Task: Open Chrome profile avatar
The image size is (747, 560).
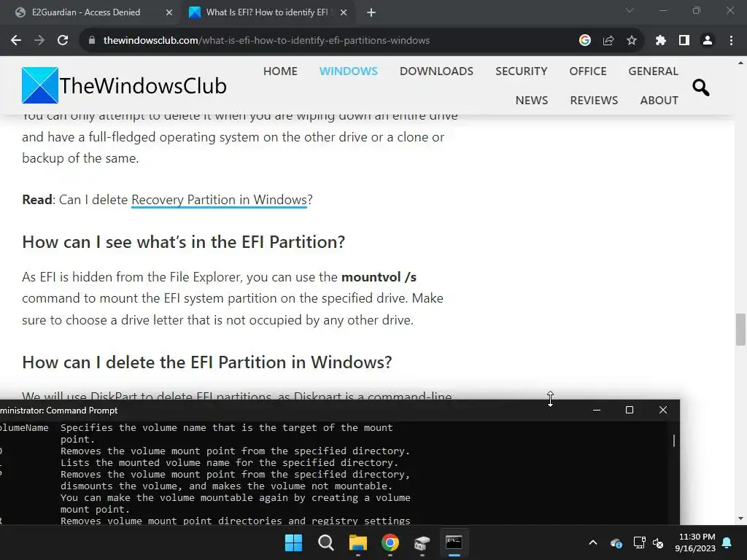Action: point(708,41)
